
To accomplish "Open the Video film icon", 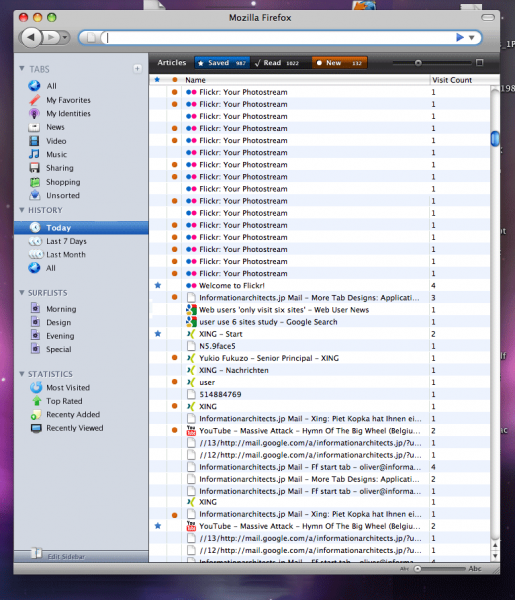I will tap(34, 141).
